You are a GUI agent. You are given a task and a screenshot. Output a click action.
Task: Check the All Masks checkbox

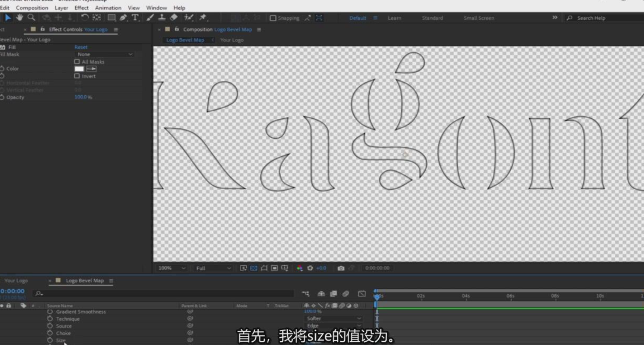point(77,62)
